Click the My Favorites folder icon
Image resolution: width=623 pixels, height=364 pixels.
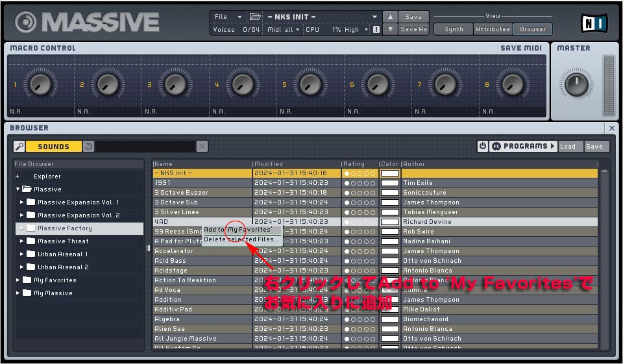pyautogui.click(x=27, y=280)
